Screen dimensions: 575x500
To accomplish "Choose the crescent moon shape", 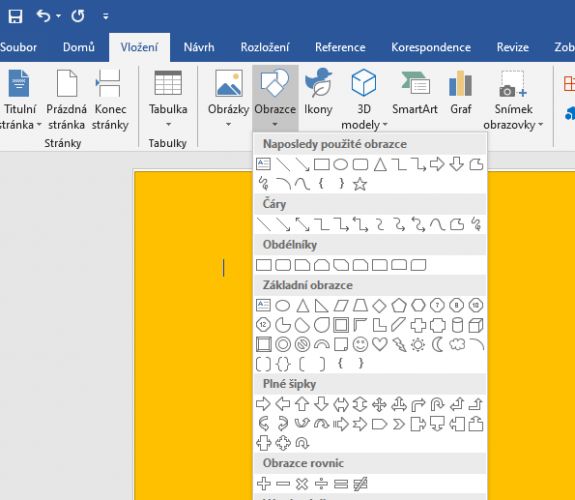I will click(x=437, y=344).
